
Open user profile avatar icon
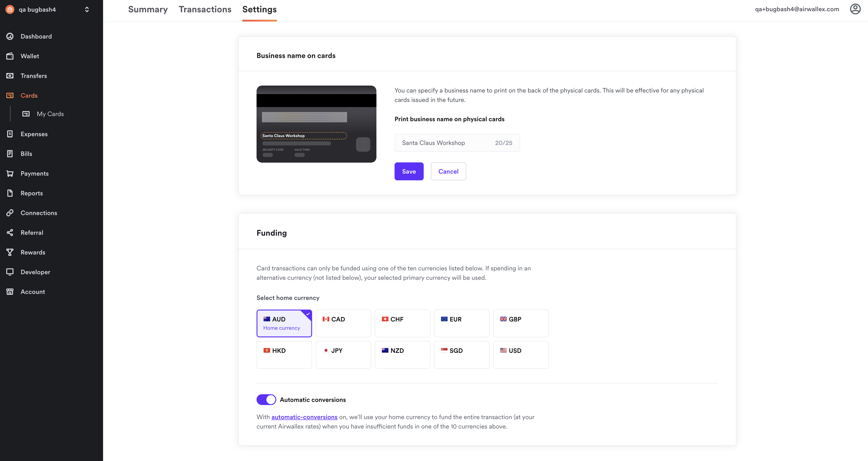point(855,9)
